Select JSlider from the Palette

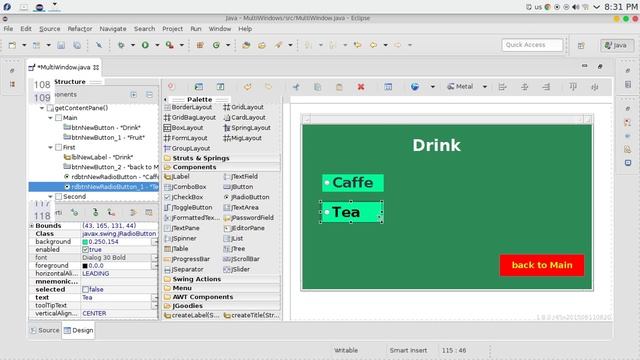tap(237, 269)
